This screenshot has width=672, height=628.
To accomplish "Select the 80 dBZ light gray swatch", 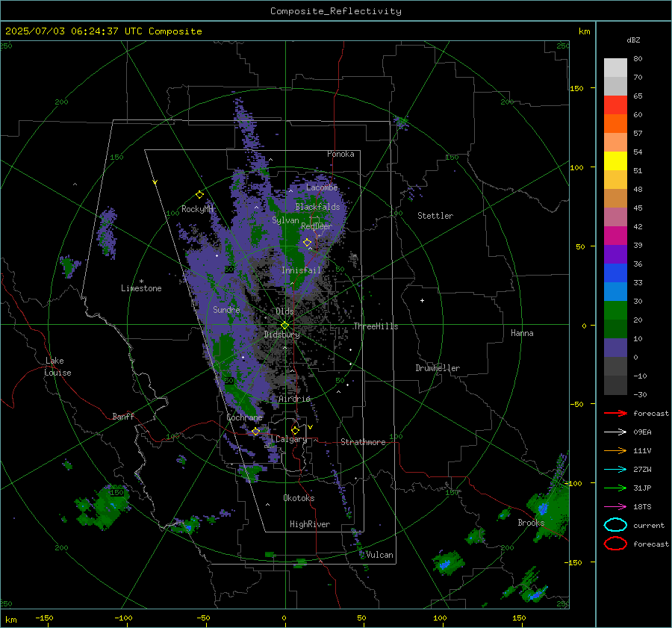I will click(615, 67).
